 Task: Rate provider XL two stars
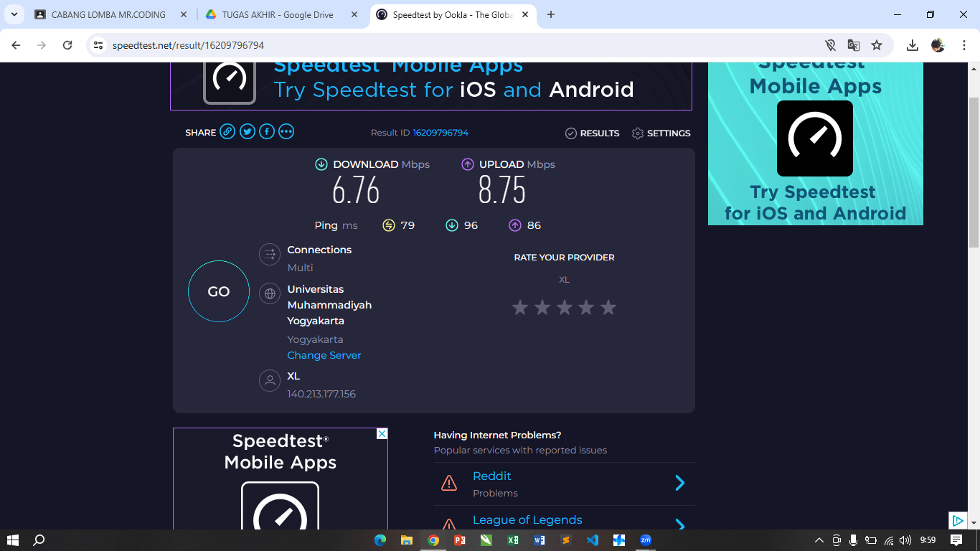[x=542, y=308]
